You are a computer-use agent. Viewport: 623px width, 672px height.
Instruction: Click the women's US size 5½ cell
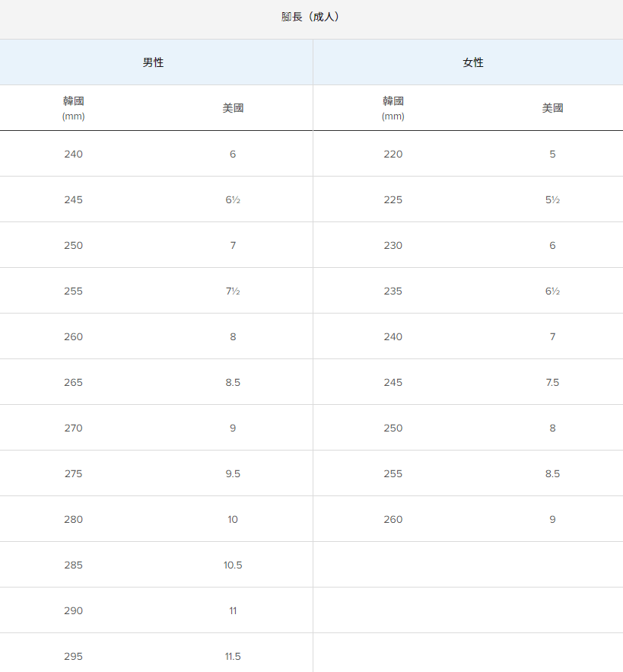(x=552, y=199)
